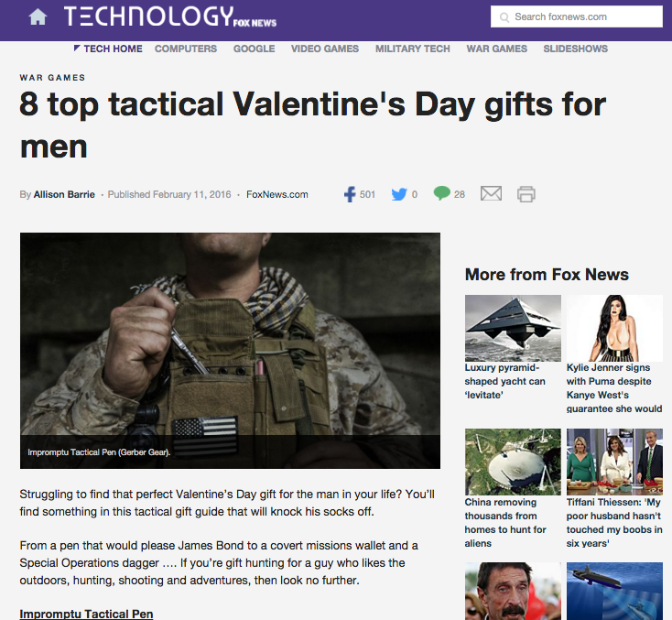Open Kylie Jenner signs with Puma story

pyautogui.click(x=614, y=388)
